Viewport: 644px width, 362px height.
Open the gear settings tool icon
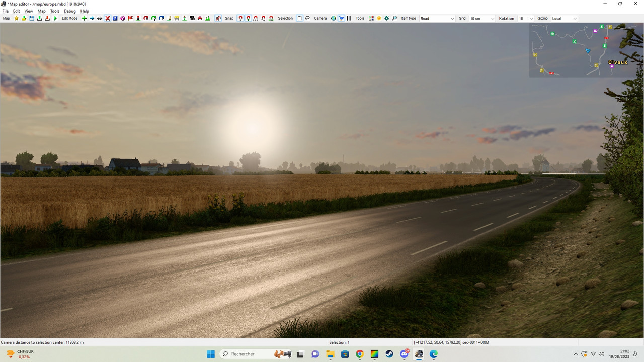pos(387,18)
